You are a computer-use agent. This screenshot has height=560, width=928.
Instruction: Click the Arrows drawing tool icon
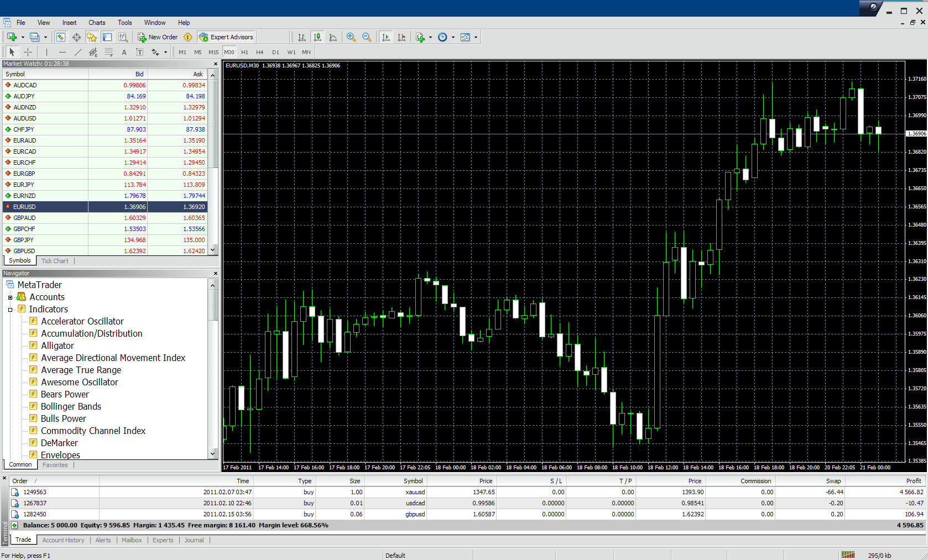click(x=155, y=52)
